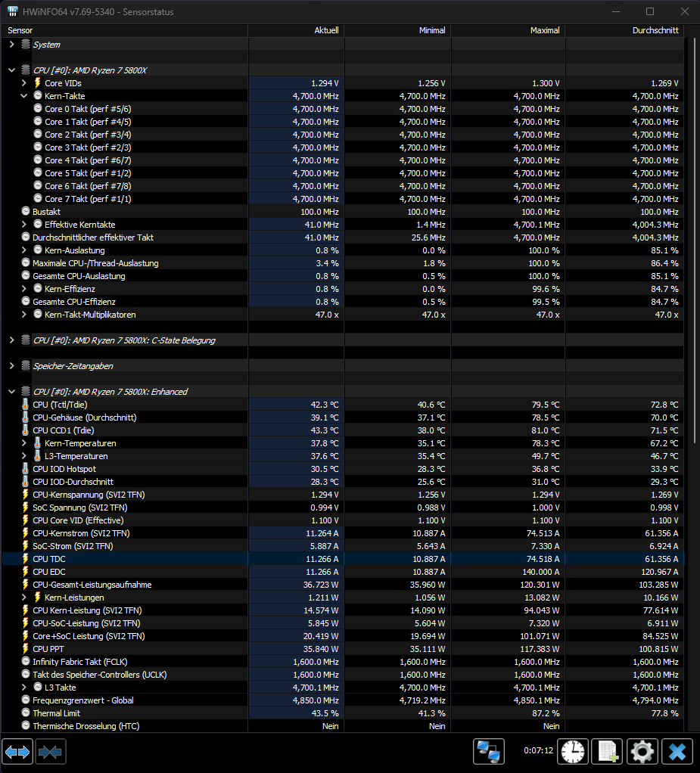Expand Effektive Kerntakte
700x773 pixels.
(x=23, y=225)
